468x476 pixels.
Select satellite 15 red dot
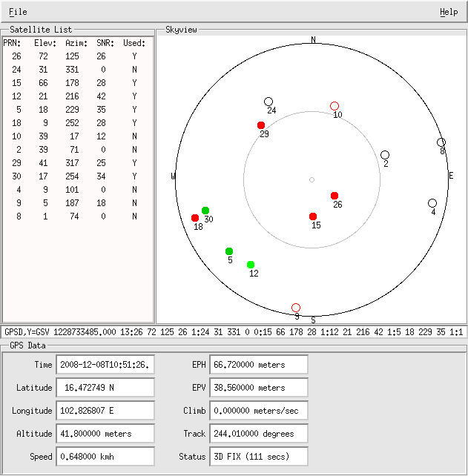coord(313,216)
